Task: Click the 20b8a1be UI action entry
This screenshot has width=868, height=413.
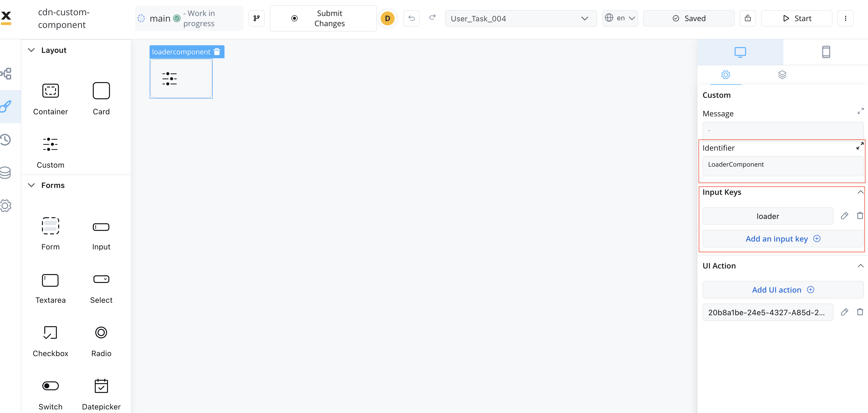Action: point(768,312)
